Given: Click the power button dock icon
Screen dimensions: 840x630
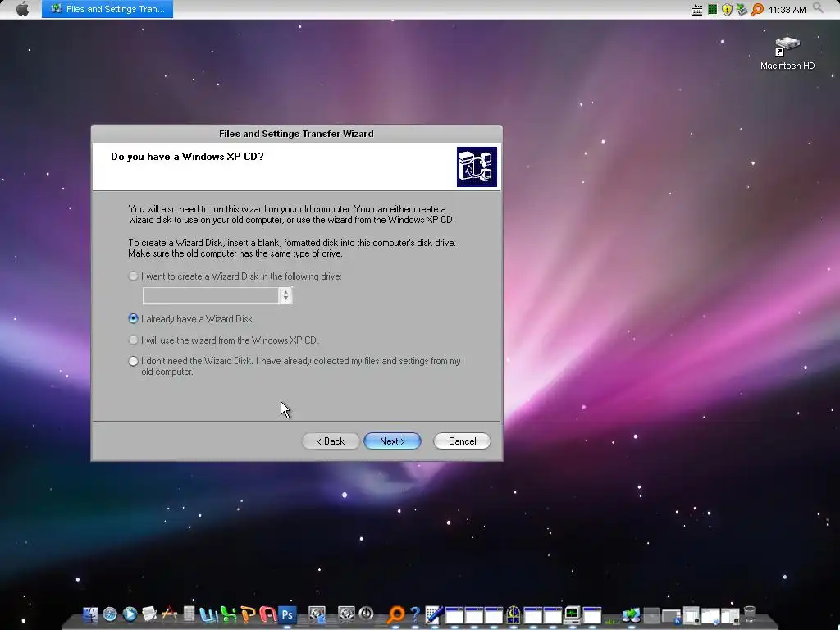Looking at the screenshot, I should [366, 614].
